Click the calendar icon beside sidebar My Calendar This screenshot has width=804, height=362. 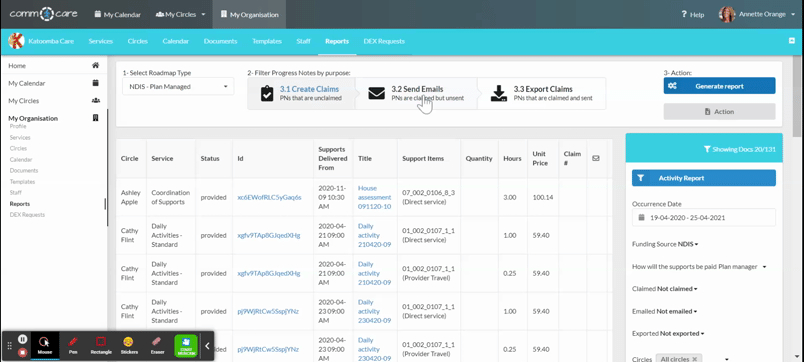[95, 83]
